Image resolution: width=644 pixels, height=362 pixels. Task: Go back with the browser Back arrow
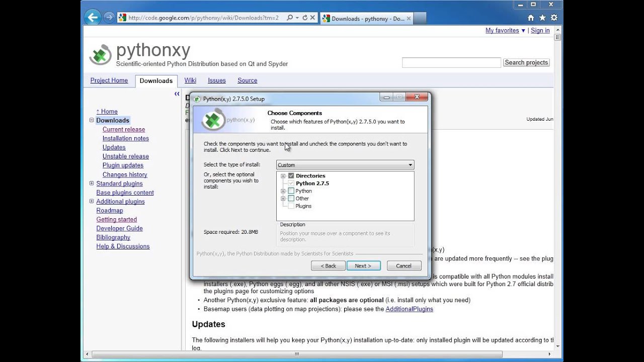93,18
